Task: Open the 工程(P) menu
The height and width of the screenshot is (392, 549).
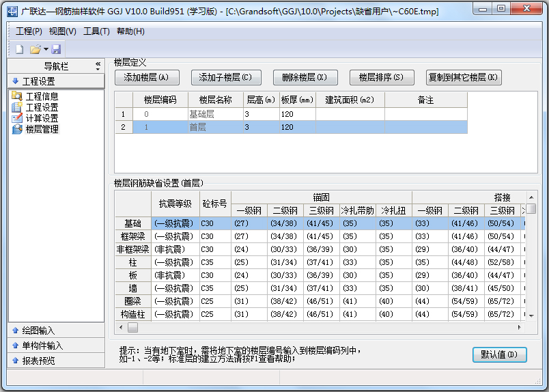Action: 29,31
